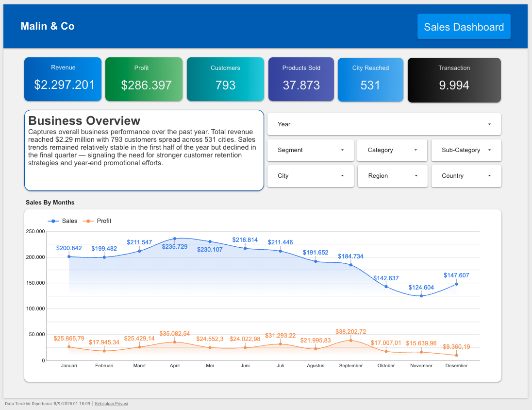Click the Profit summary card
This screenshot has height=410, width=532.
(144, 79)
